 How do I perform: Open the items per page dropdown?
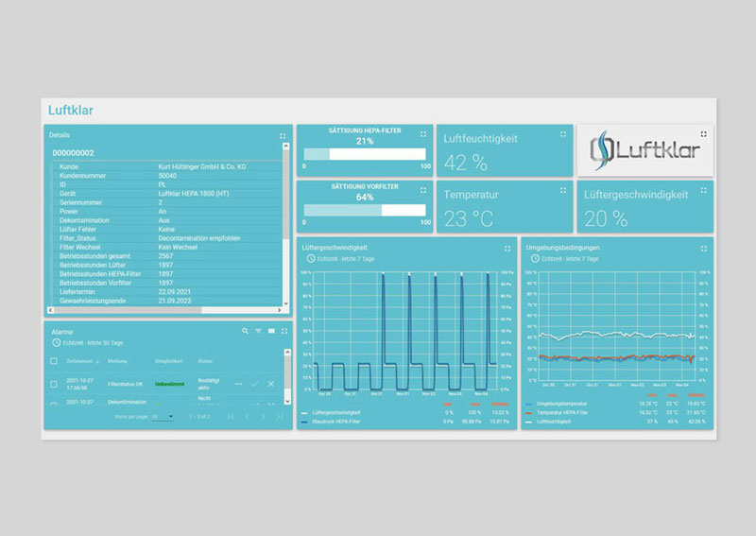(163, 416)
